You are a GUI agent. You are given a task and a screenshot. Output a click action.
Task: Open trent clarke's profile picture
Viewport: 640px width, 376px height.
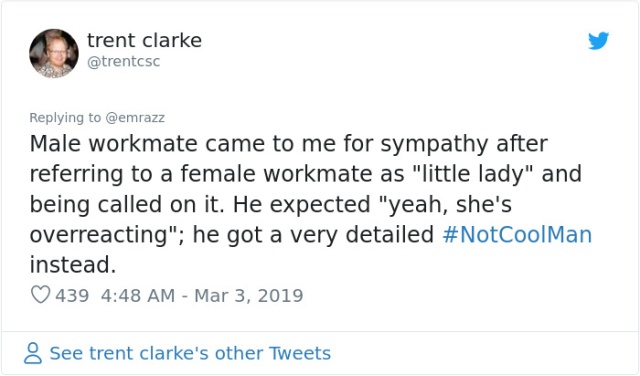coord(54,53)
